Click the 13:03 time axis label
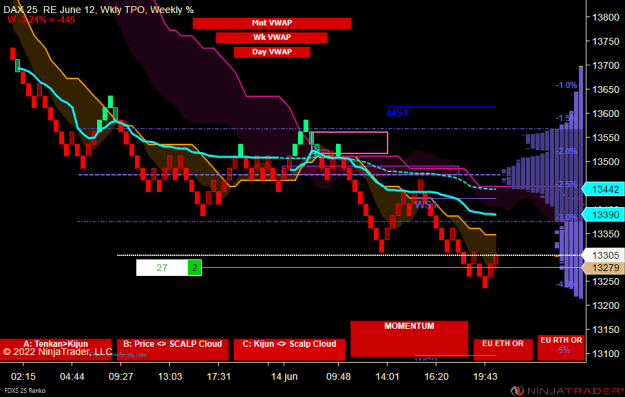This screenshot has height=397, width=625. point(170,377)
